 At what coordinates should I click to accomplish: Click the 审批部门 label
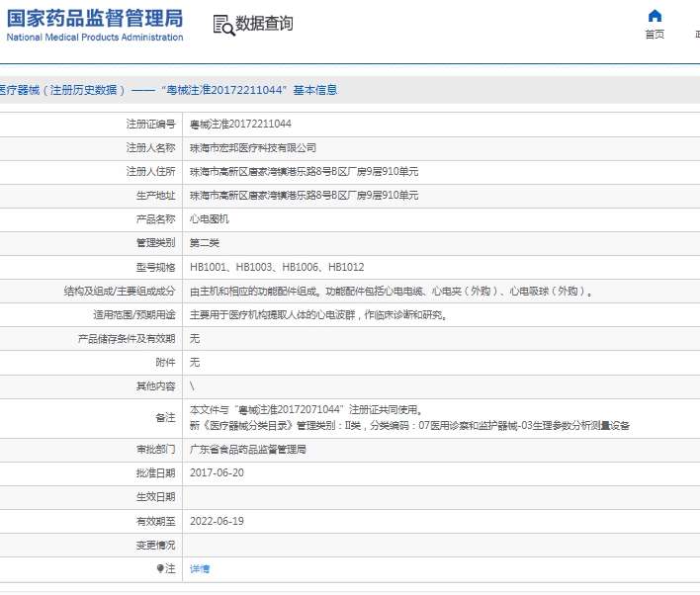156,449
